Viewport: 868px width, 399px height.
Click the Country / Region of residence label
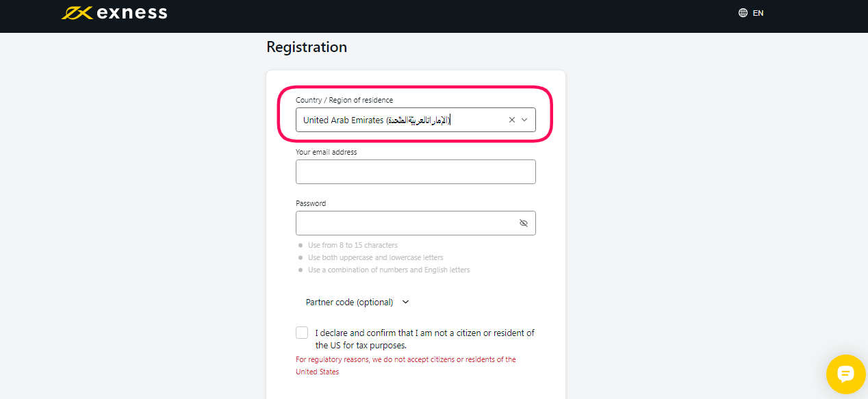344,100
